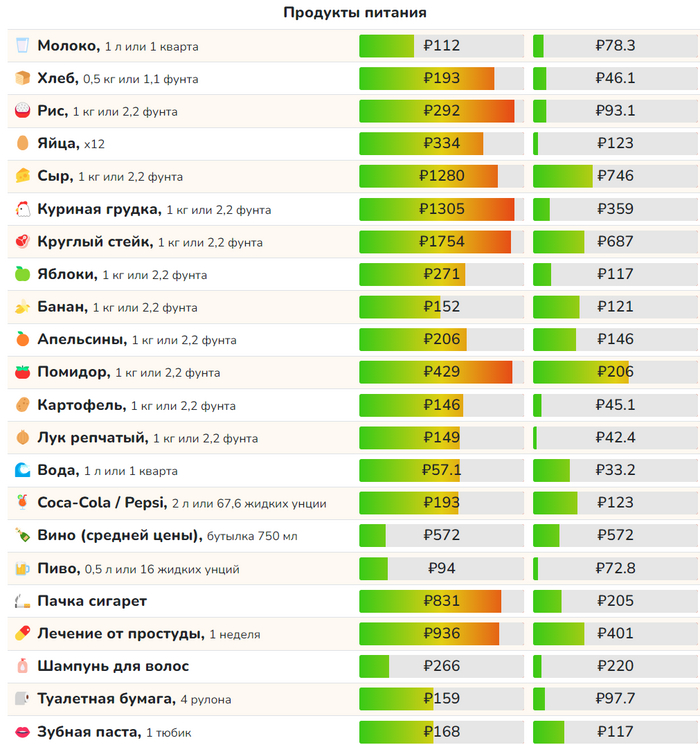The image size is (700, 745).
Task: Click the cigarette pack icon
Action: pos(22,601)
